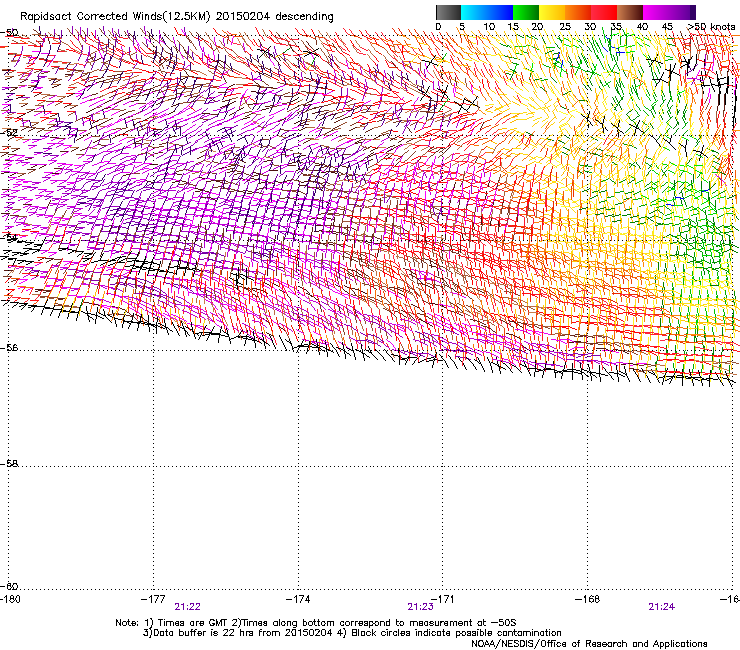The width and height of the screenshot is (740, 650).
Task: Click the NOAA/NESDIS credit text
Action: point(589,644)
